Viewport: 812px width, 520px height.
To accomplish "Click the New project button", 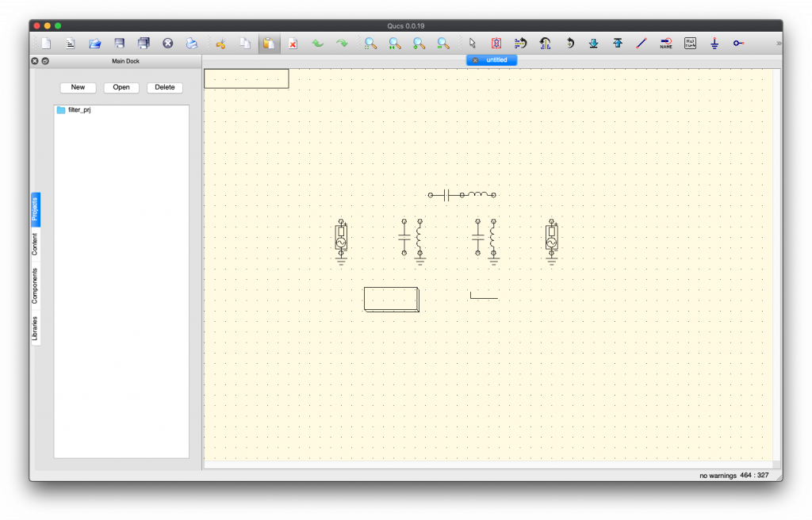I will click(x=79, y=87).
